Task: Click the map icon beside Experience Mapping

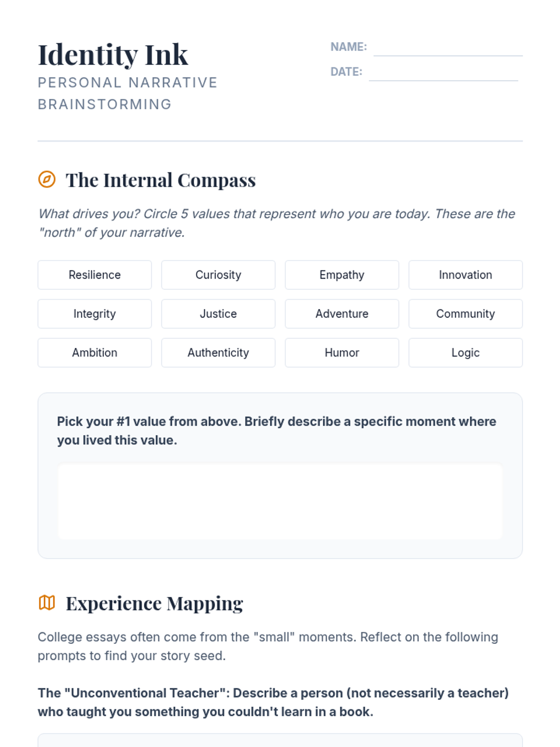Action: click(x=47, y=603)
